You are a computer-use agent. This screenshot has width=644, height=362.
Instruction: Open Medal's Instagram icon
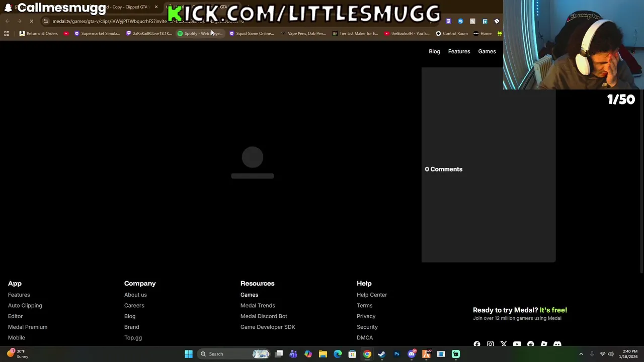click(x=490, y=344)
